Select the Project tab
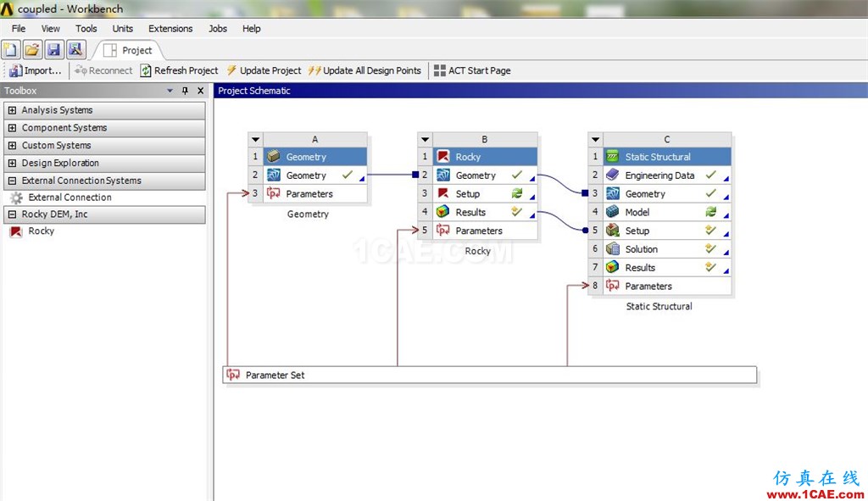This screenshot has height=501, width=868. [129, 50]
